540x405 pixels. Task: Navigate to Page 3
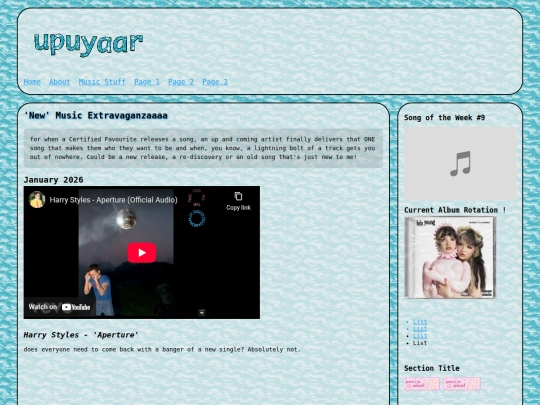[x=215, y=82]
